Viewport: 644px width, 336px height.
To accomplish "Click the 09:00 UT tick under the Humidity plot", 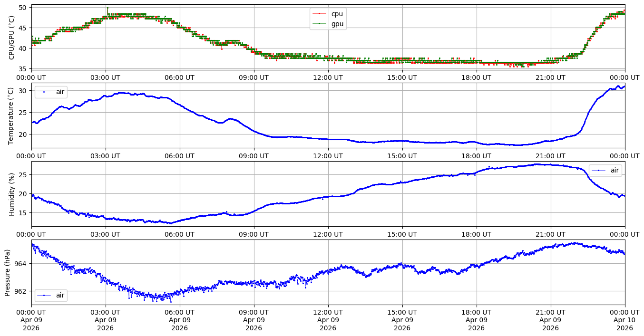I will [x=254, y=234].
